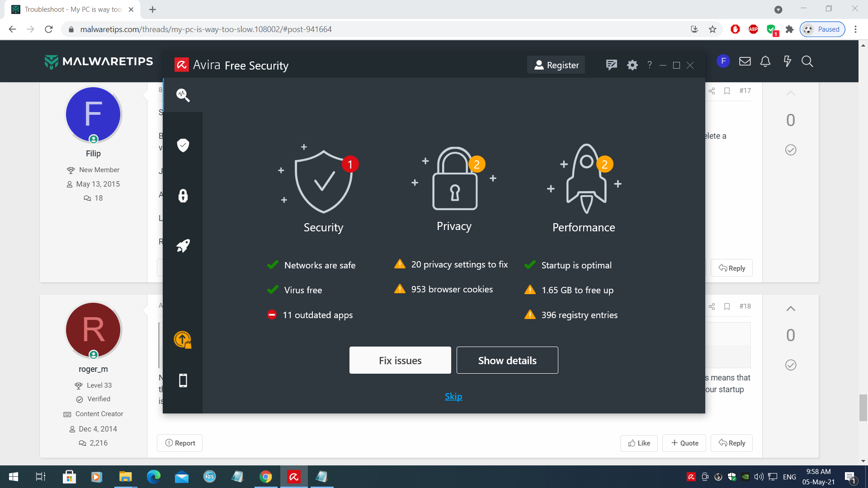868x488 pixels.
Task: Click the Register button
Action: tap(556, 65)
